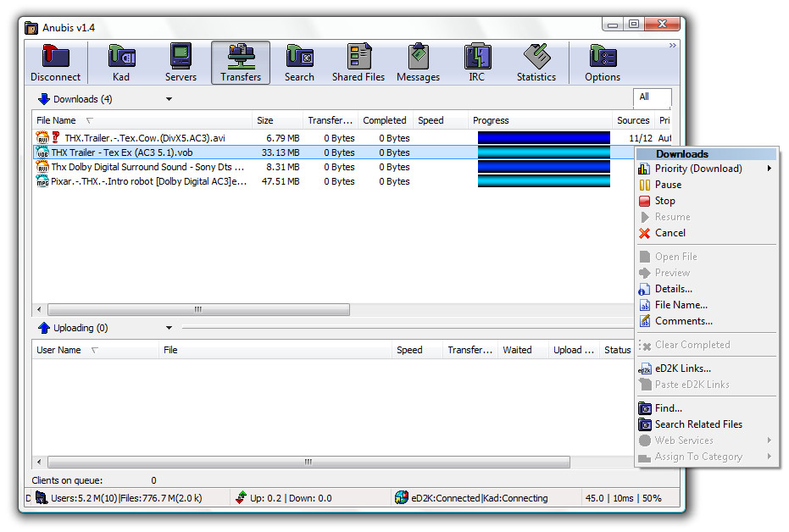Viewport: 789px width, 532px height.
Task: Click progress bar of Thx Dolby Digital file
Action: (x=544, y=166)
